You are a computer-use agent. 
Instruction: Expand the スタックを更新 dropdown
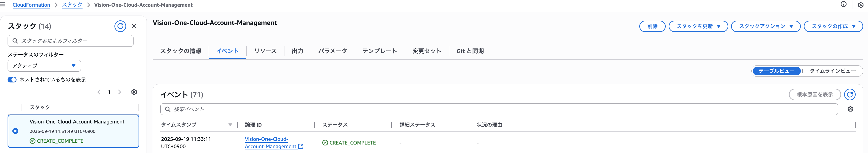[x=698, y=26]
